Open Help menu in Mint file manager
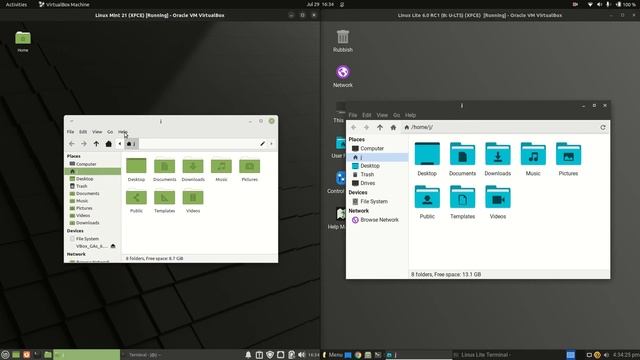Viewport: 640px width, 360px height. point(122,132)
